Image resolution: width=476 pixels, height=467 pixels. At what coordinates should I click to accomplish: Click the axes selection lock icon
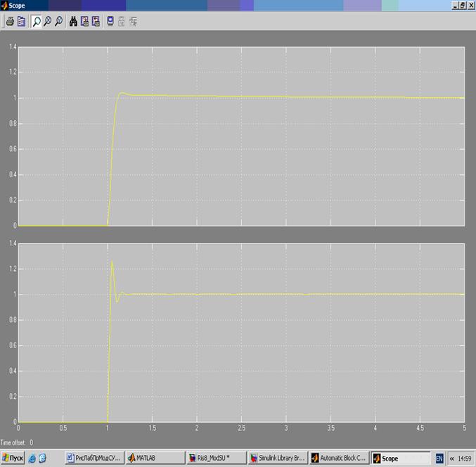click(x=122, y=22)
